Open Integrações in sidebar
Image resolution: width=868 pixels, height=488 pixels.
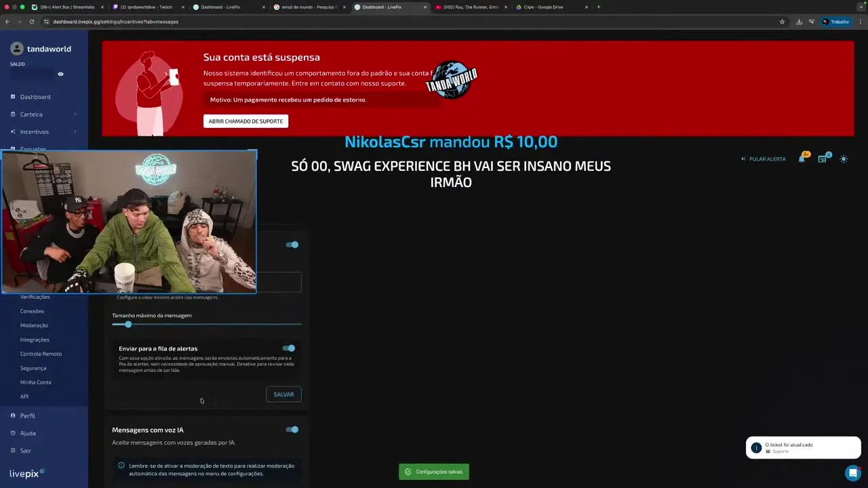pyautogui.click(x=35, y=340)
